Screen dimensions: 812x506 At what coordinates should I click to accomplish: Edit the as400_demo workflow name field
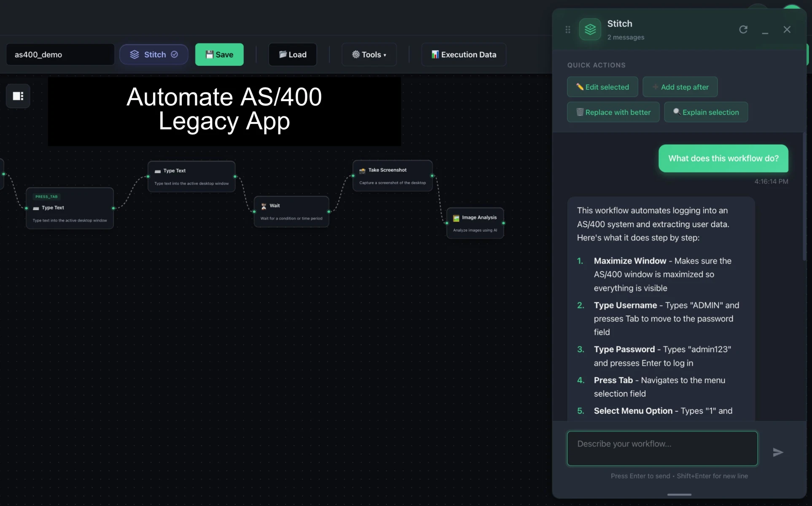60,54
